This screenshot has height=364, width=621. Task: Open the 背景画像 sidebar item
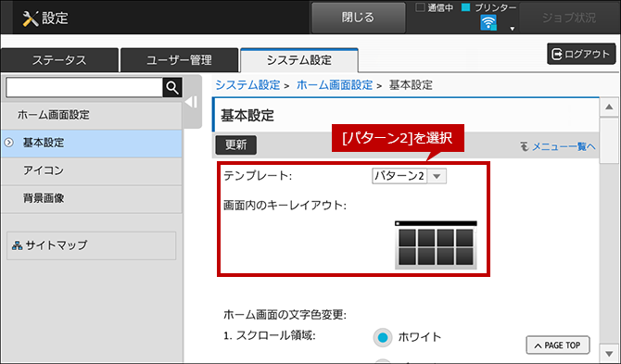(92, 198)
